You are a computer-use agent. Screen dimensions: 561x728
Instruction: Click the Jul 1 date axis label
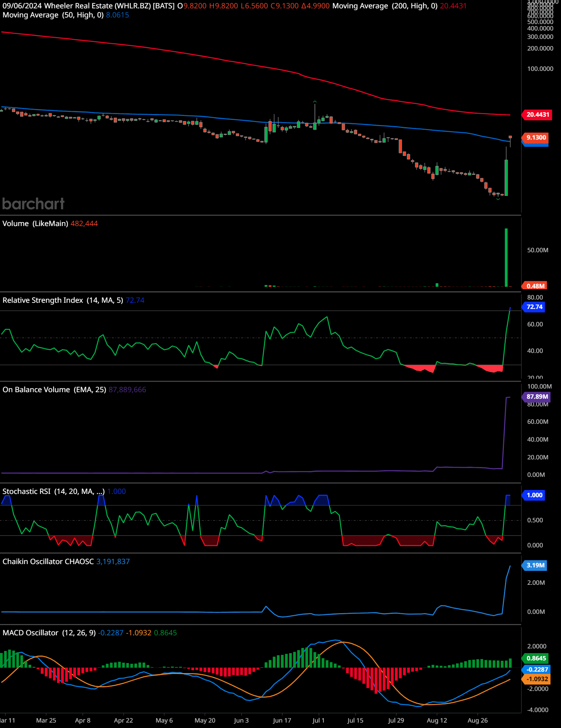[x=319, y=720]
